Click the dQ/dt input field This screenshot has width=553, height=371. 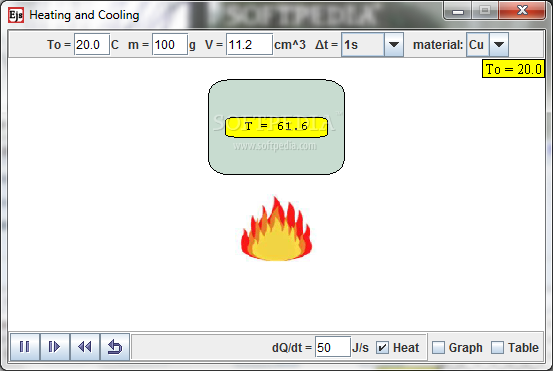coord(333,348)
